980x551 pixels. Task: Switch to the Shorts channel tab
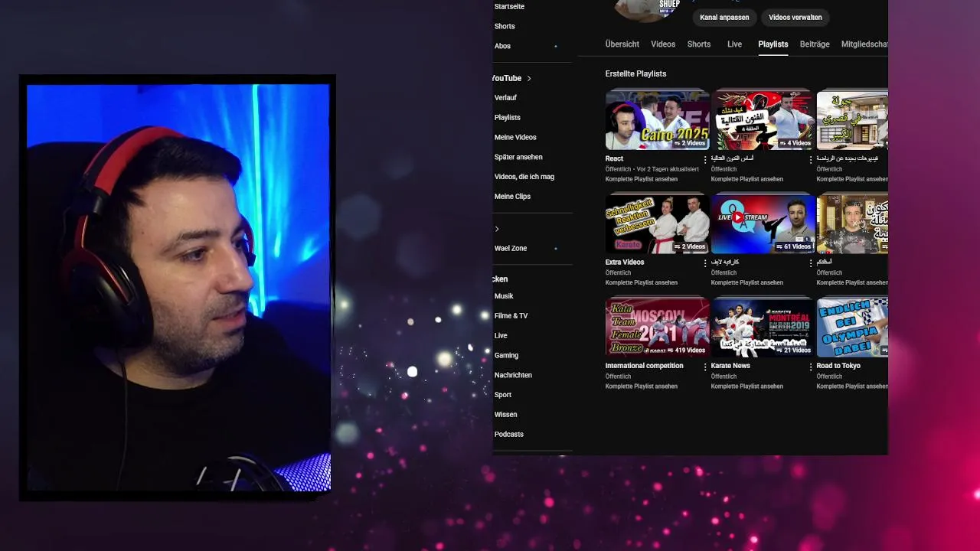(x=698, y=44)
